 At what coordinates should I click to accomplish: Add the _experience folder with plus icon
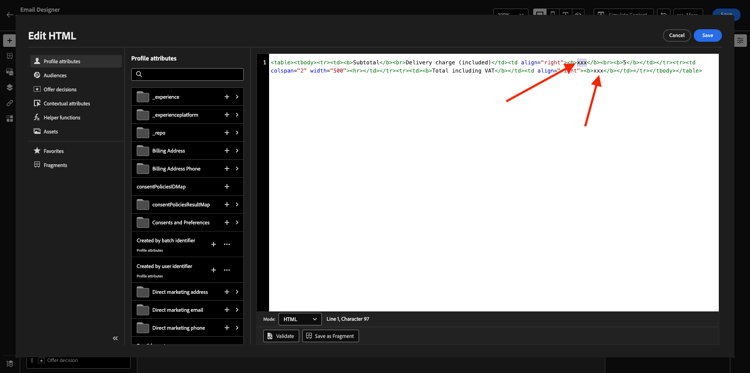(227, 97)
